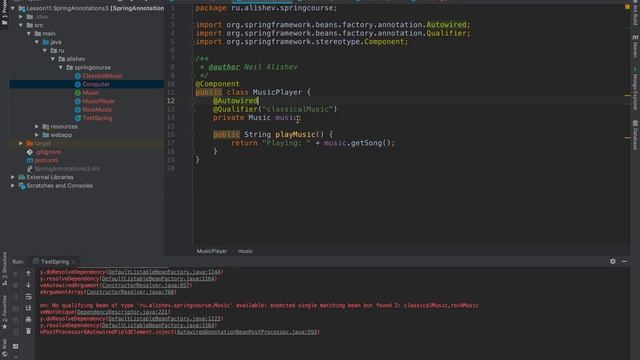Screen dimensions: 640x360
Task: Hide the Run tool window
Action: (624, 261)
